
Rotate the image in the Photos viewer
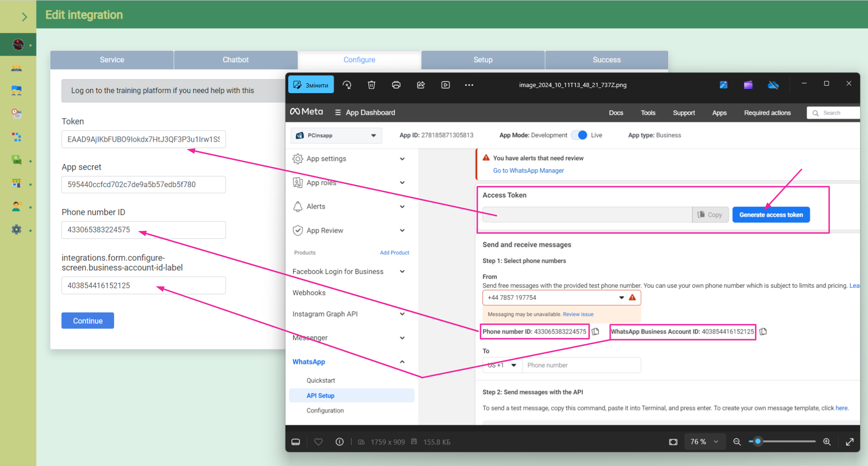tap(347, 85)
